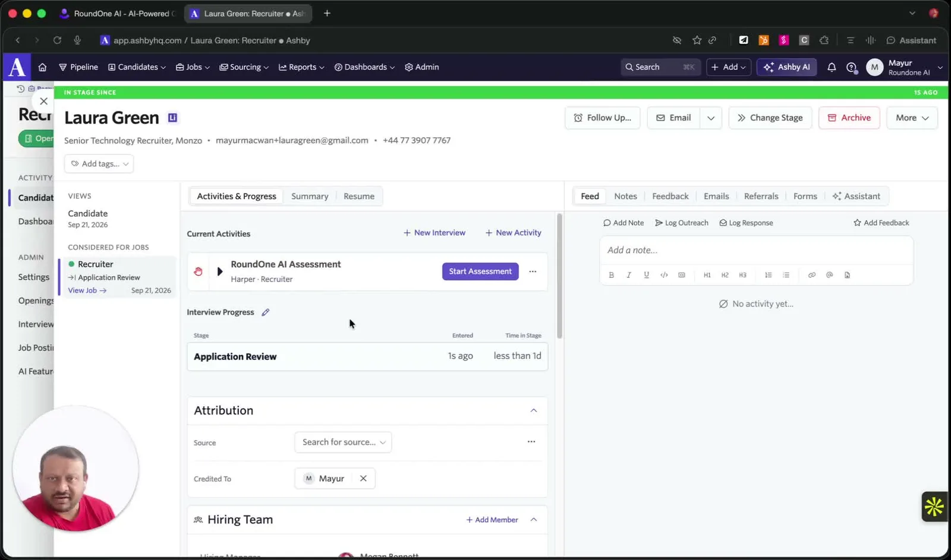Open the Search for source dropdown
Image resolution: width=951 pixels, height=560 pixels.
tap(343, 442)
